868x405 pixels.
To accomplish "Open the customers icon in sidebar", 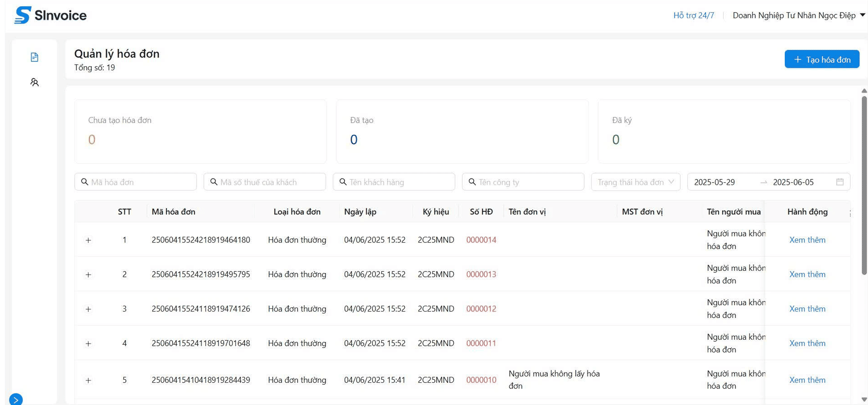I will click(34, 82).
